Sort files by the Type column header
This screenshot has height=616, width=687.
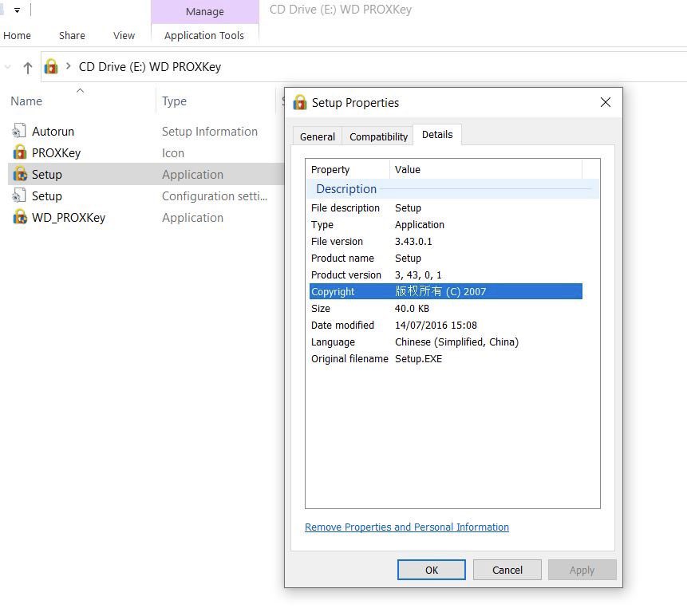click(x=174, y=101)
